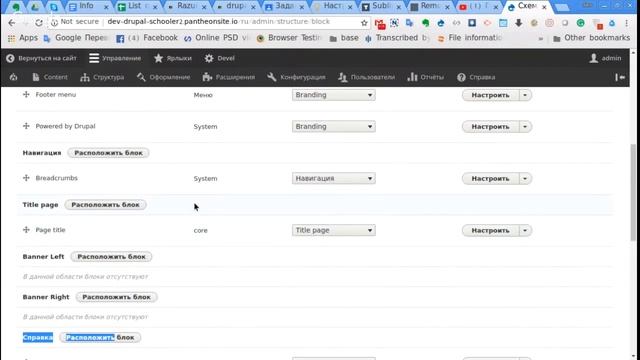Open region dropdown for Powered by Drupal row
The width and height of the screenshot is (640, 360).
tap(333, 127)
